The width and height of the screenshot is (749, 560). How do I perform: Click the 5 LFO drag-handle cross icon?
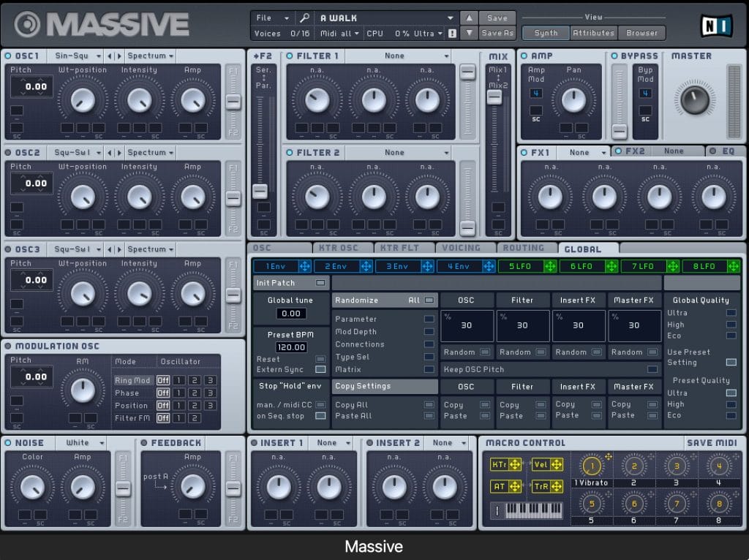550,266
